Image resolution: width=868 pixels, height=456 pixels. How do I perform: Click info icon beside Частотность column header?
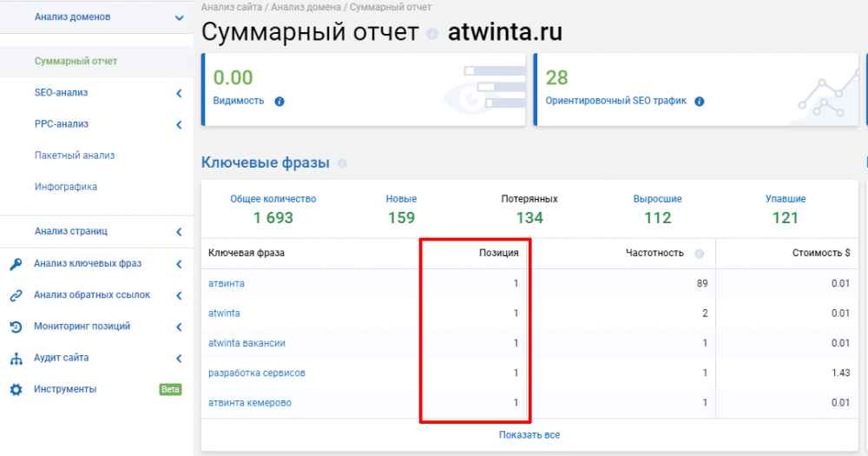[x=699, y=254]
